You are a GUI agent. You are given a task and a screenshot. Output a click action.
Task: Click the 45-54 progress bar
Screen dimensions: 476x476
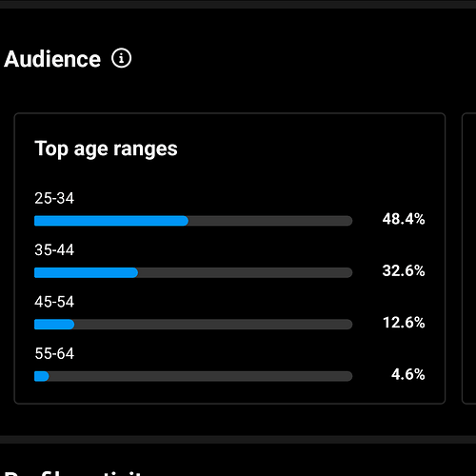click(x=193, y=325)
